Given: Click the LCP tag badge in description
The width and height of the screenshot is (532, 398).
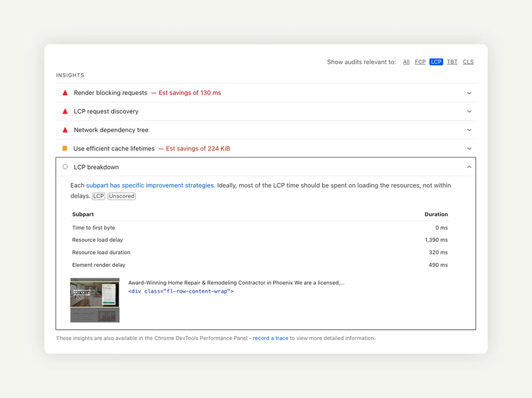Looking at the screenshot, I should click(98, 196).
